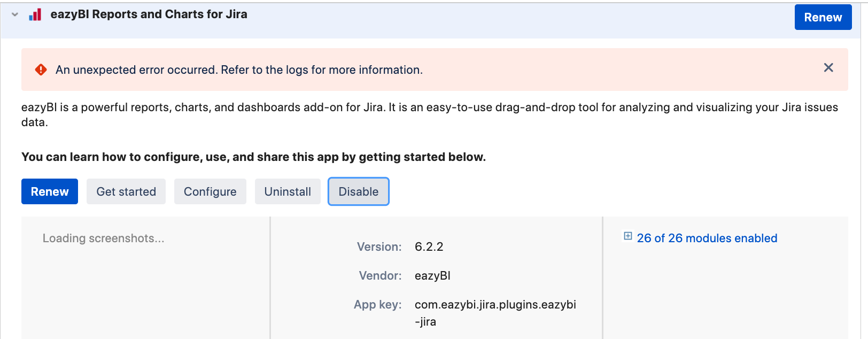
Task: Click the red error warning icon
Action: (41, 70)
